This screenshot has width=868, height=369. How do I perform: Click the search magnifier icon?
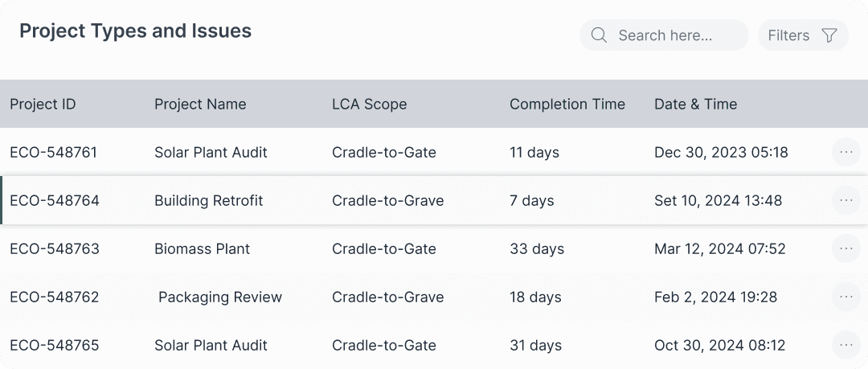(599, 35)
